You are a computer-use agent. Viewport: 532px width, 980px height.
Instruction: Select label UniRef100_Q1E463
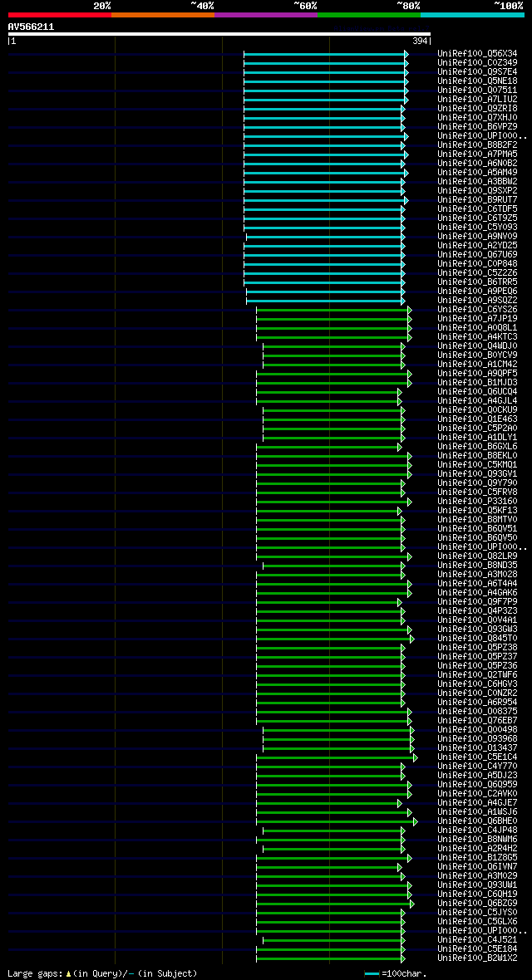click(477, 419)
